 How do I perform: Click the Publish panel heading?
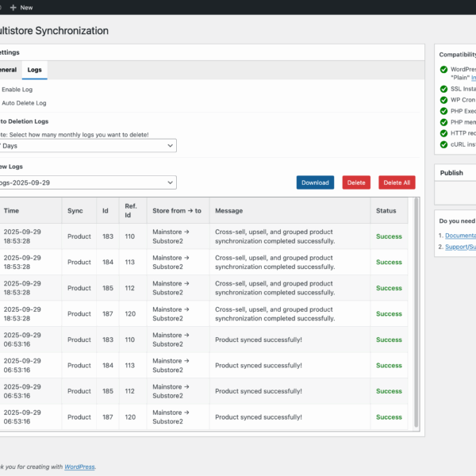click(x=451, y=173)
